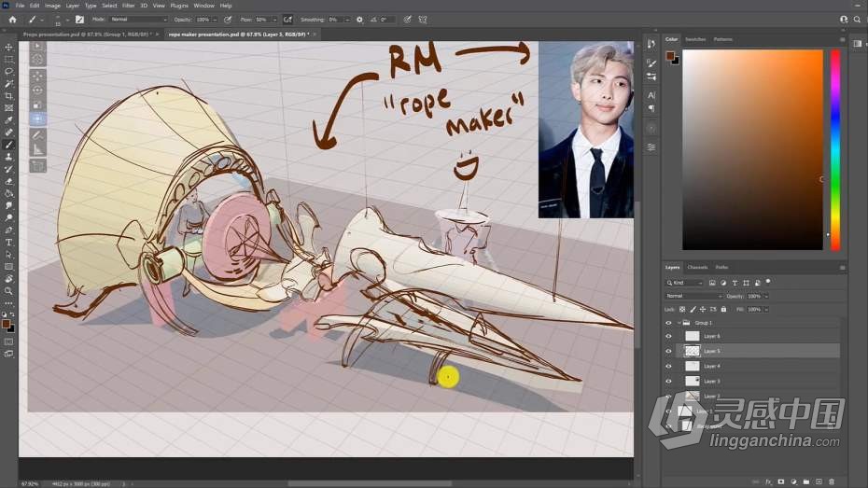868x488 pixels.
Task: Select the Horizontal Type tool
Action: 9,242
